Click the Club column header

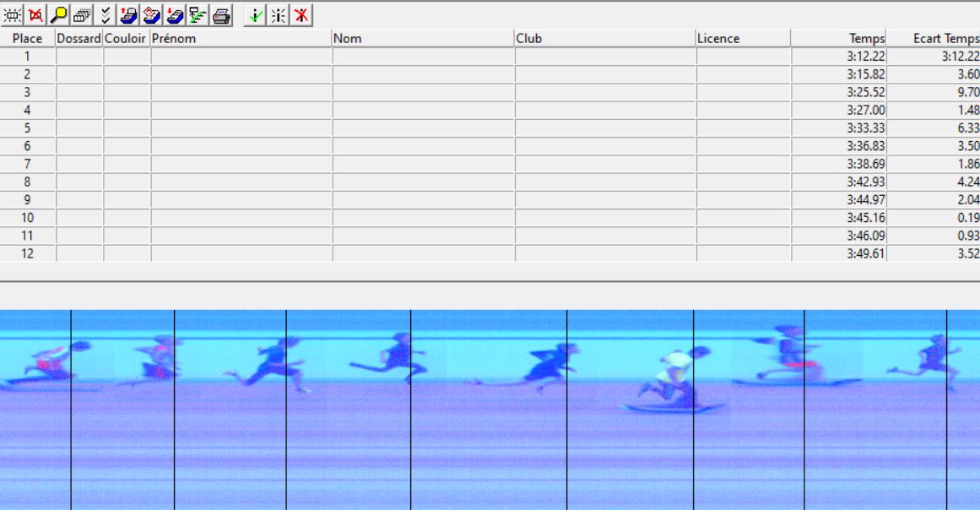point(605,38)
